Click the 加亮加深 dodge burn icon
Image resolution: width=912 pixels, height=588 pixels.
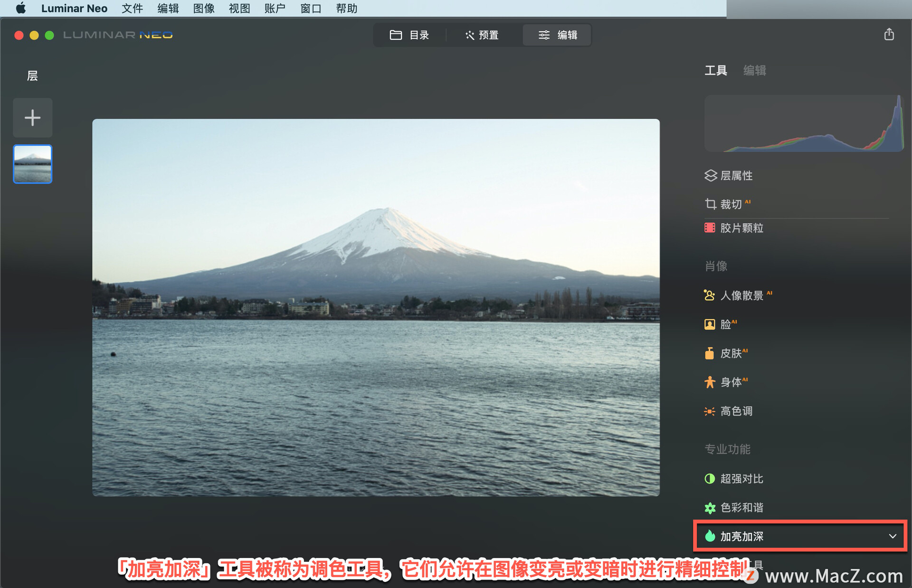(710, 536)
